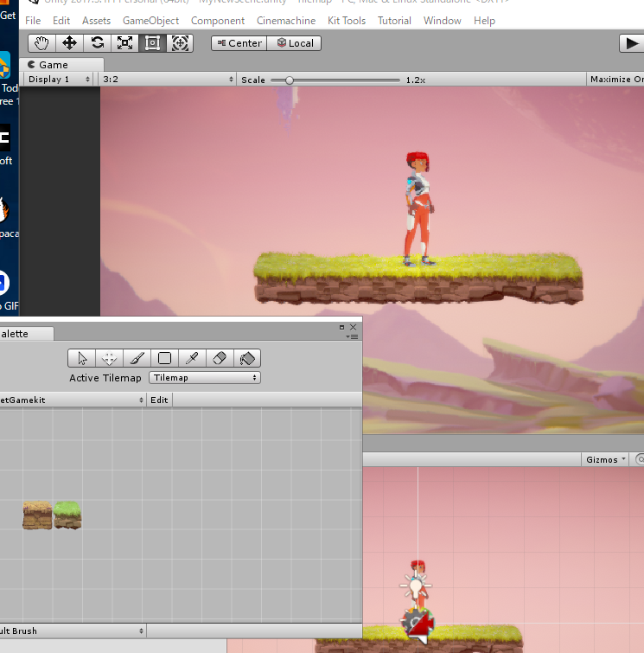Close the Tile Palette window
The width and height of the screenshot is (644, 653).
click(353, 327)
